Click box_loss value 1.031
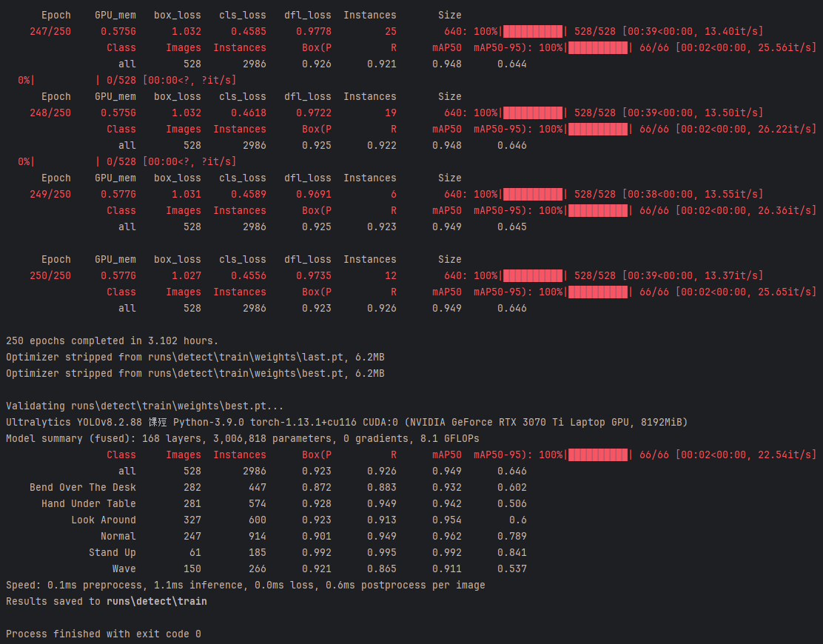 point(187,194)
